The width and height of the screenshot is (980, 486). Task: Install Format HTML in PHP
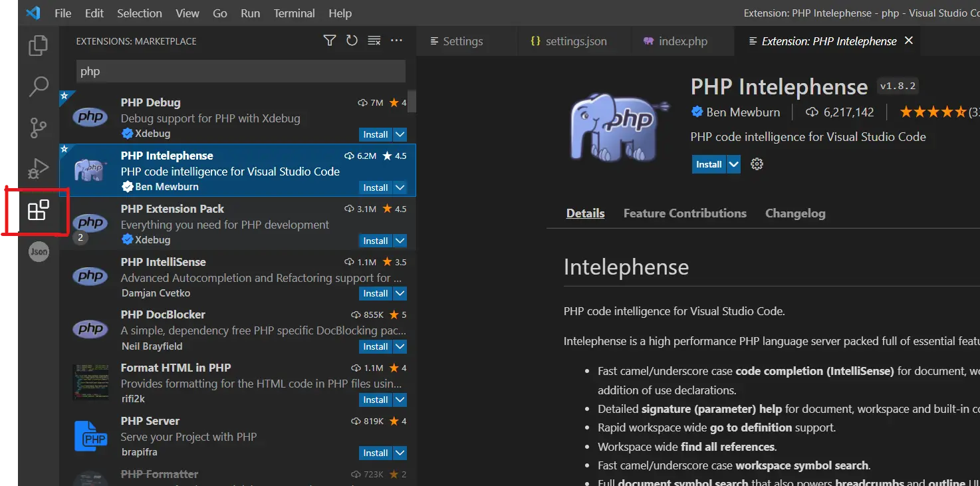click(x=376, y=400)
